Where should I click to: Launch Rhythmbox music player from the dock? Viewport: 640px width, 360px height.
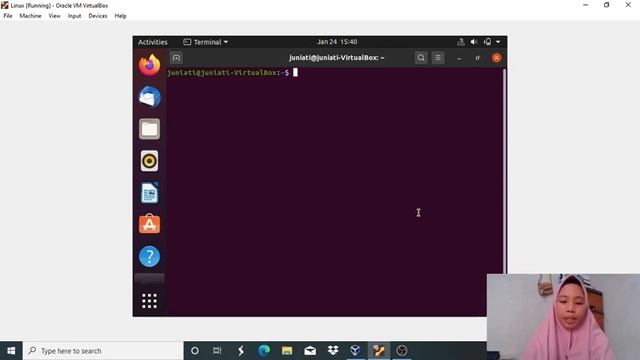(149, 161)
